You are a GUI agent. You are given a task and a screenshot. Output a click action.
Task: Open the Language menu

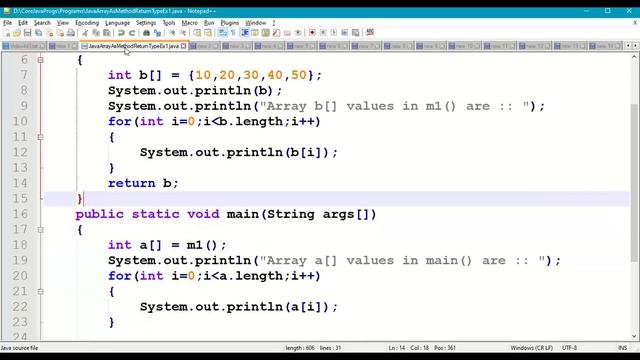point(117,23)
